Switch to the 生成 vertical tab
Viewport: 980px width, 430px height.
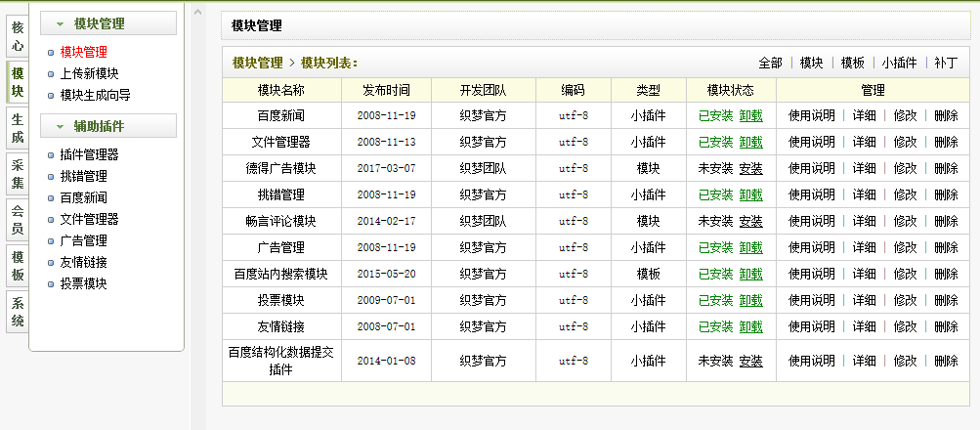[x=18, y=129]
